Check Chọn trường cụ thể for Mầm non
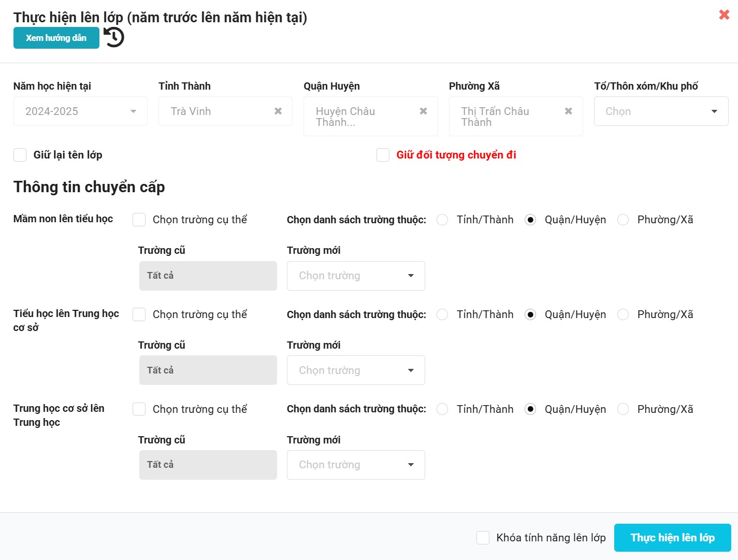Image resolution: width=738 pixels, height=560 pixels. click(x=139, y=220)
